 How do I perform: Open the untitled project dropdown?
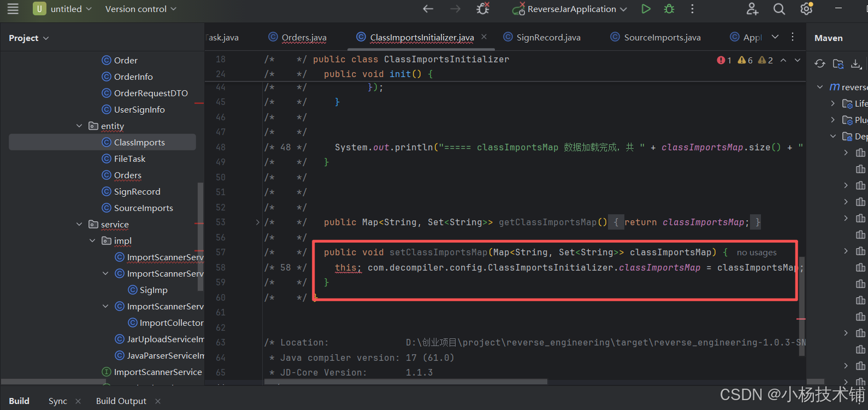[x=62, y=9]
